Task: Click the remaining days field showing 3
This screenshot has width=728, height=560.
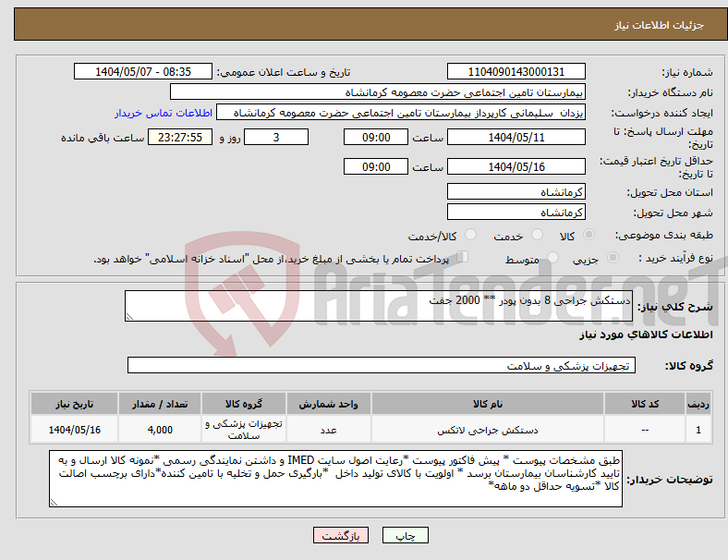Action: [276, 137]
